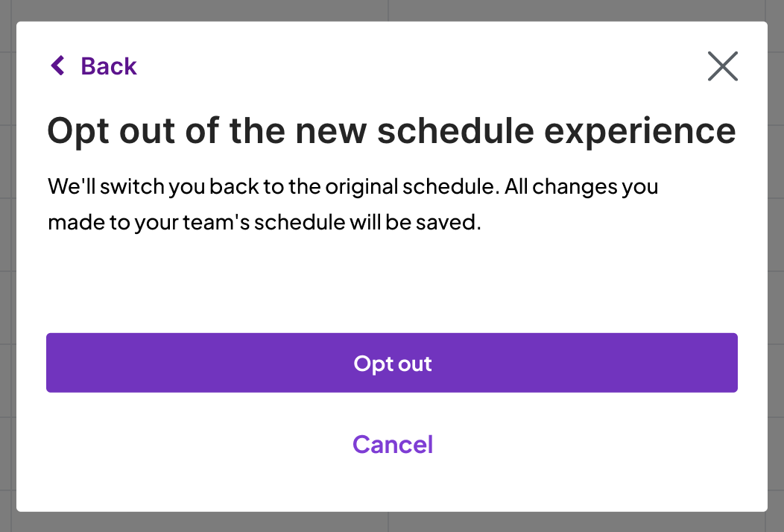
Task: Return to the previous step with the left chevron
Action: (57, 66)
